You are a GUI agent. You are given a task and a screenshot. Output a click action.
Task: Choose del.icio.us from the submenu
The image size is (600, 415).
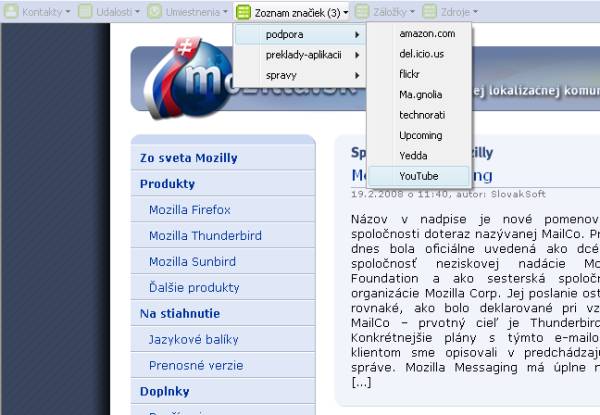(x=419, y=54)
